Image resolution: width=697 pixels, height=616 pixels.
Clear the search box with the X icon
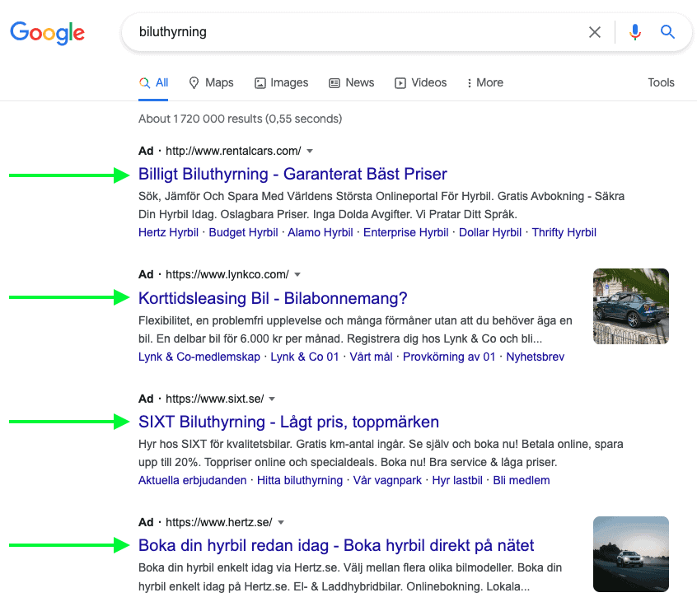click(x=594, y=32)
